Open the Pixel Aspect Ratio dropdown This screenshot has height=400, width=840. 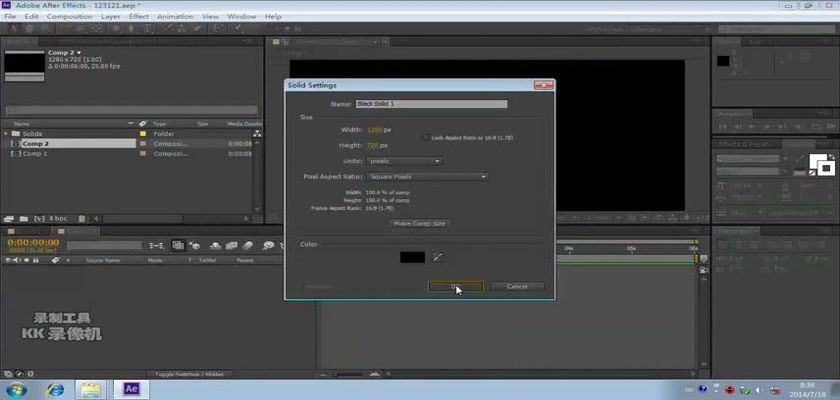point(428,177)
